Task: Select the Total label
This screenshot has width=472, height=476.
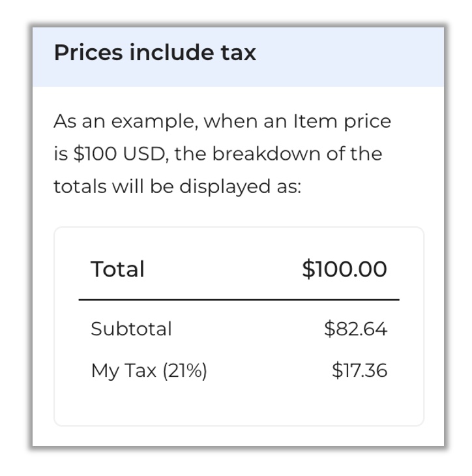Action: pos(117,269)
